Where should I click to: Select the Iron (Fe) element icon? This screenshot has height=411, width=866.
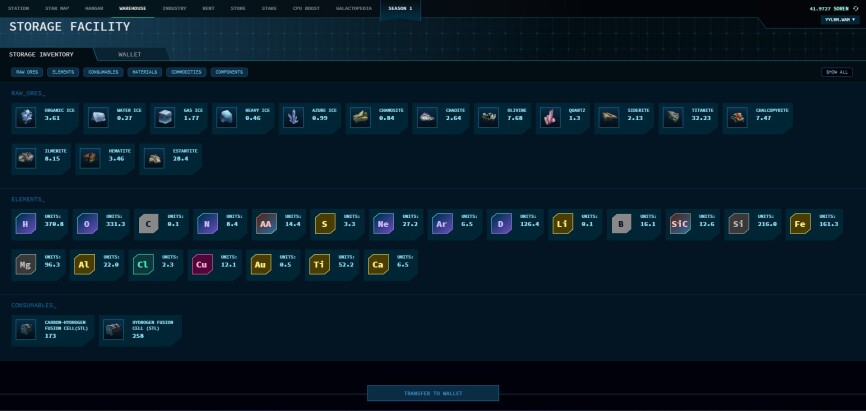[800, 224]
